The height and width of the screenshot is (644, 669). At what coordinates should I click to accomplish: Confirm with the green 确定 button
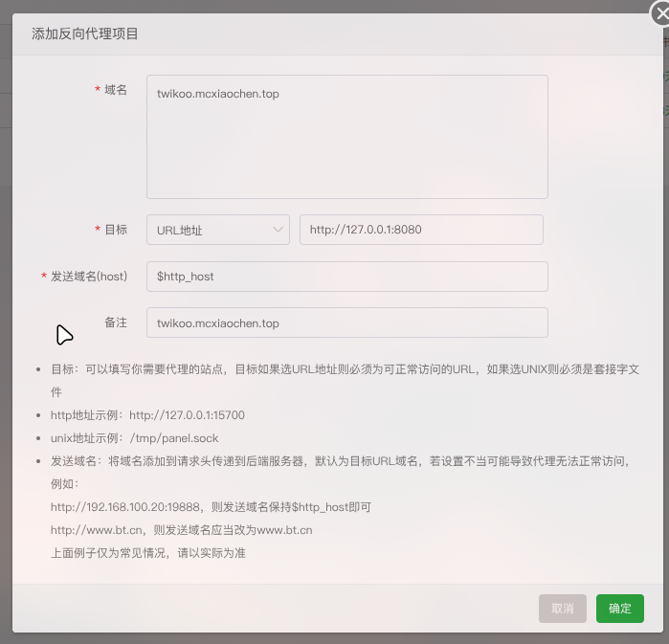coord(619,609)
